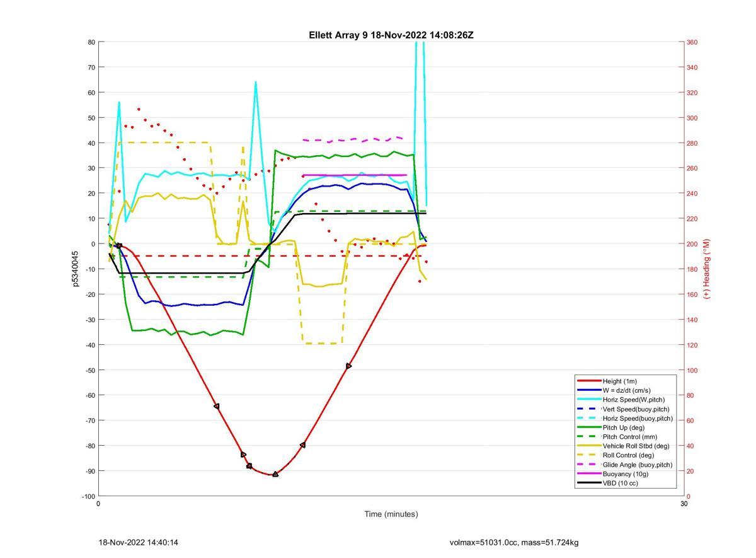Click the 'p5340045' y-axis label
Image resolution: width=756 pixels, height=558 pixels.
point(75,269)
